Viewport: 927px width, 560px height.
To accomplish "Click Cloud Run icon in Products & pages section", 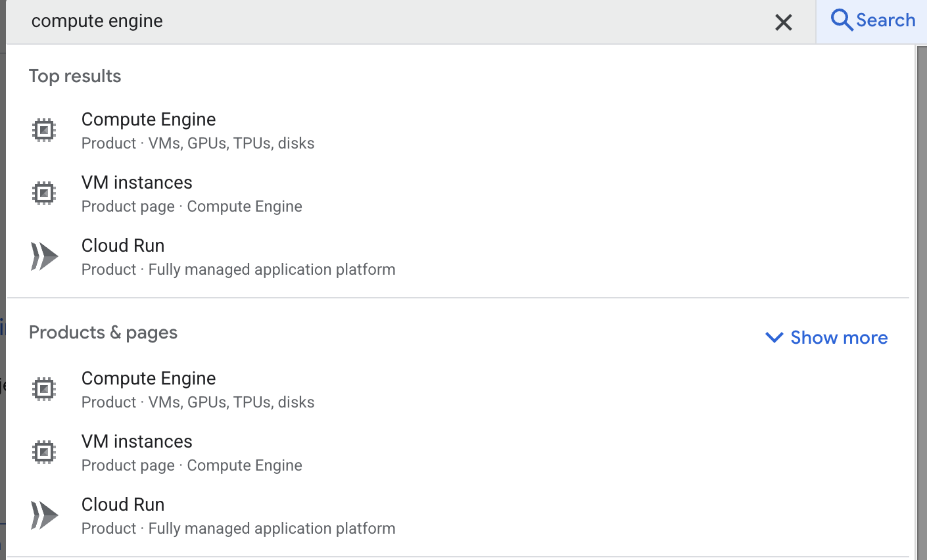I will click(x=44, y=515).
